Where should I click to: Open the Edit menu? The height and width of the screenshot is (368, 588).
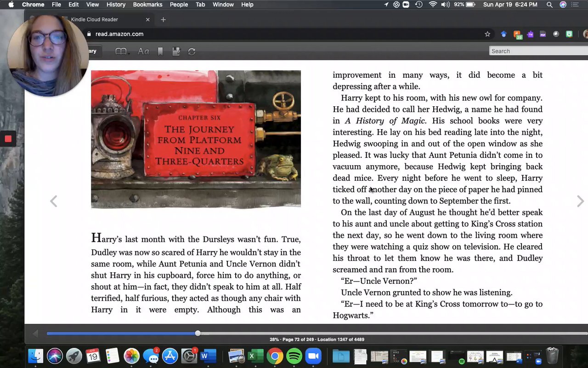[73, 5]
